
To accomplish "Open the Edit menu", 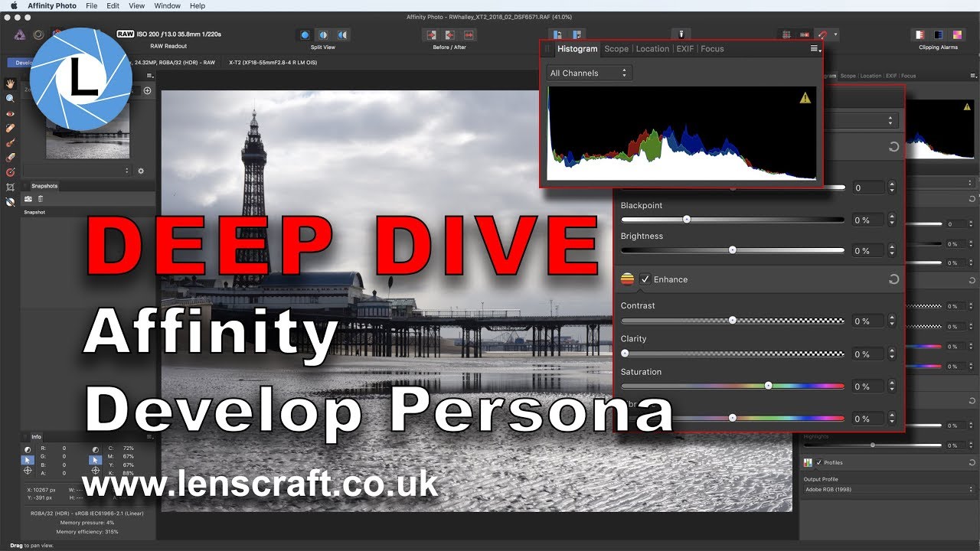I will (113, 5).
